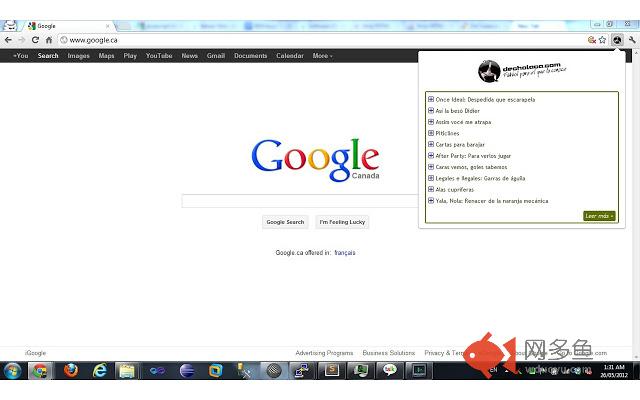Expand the 'Cartas para barajar' entry

click(431, 144)
